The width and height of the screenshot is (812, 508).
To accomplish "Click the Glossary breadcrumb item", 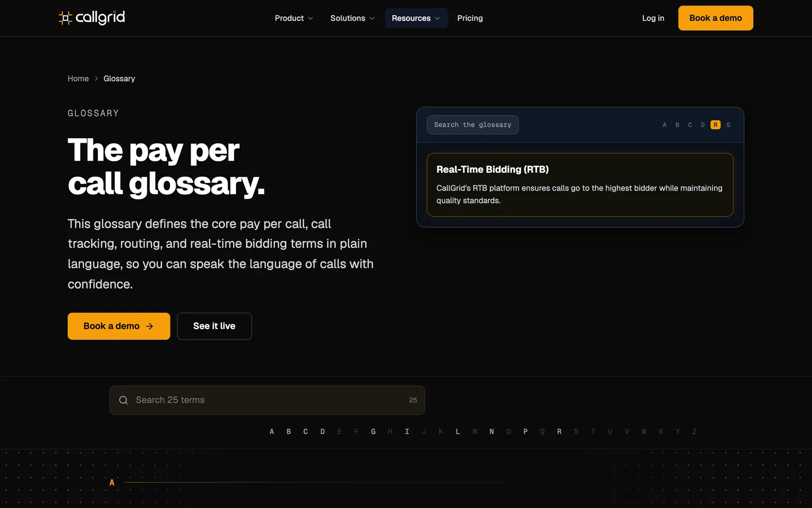I will point(119,79).
